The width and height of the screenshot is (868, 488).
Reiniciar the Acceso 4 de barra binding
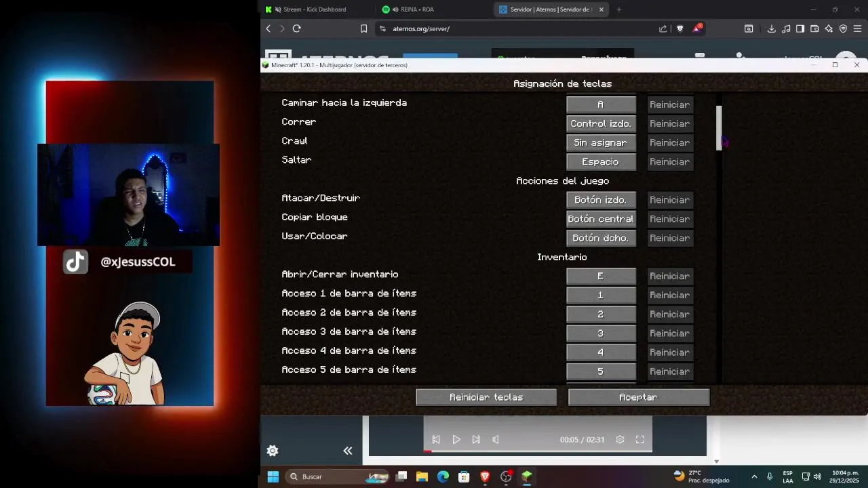(670, 352)
